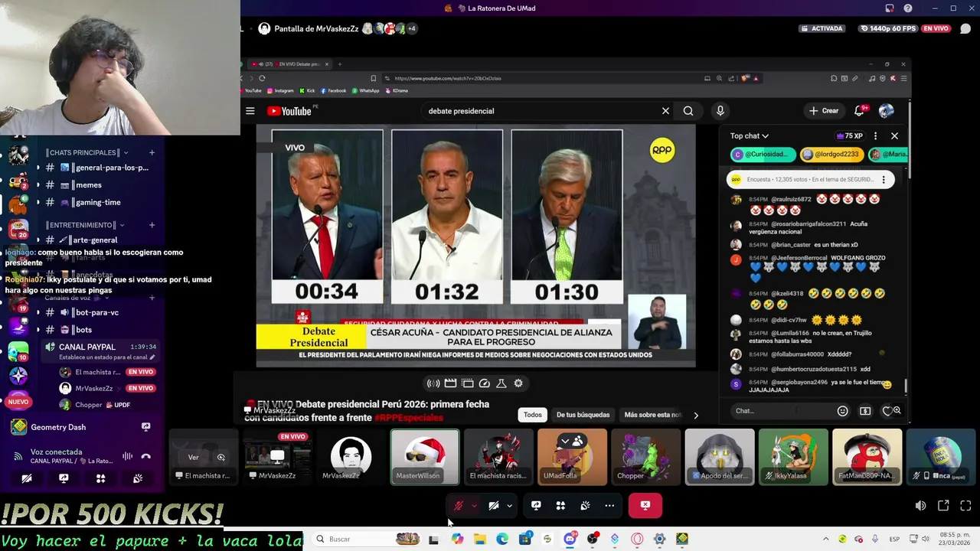Select the FatMan0809 participant tile
The height and width of the screenshot is (551, 980).
[x=867, y=457]
